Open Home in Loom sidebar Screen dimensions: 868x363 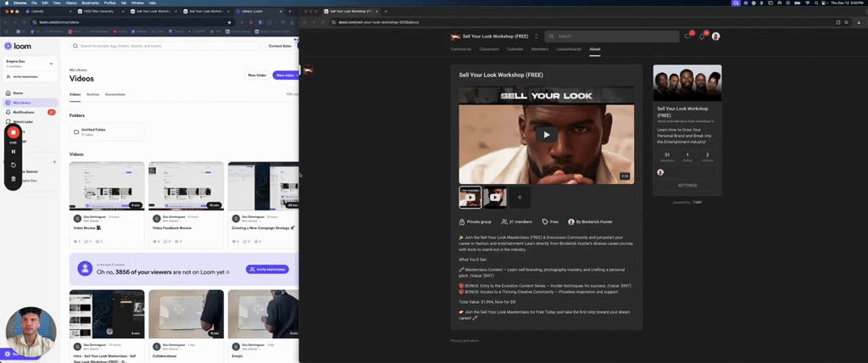(31, 93)
